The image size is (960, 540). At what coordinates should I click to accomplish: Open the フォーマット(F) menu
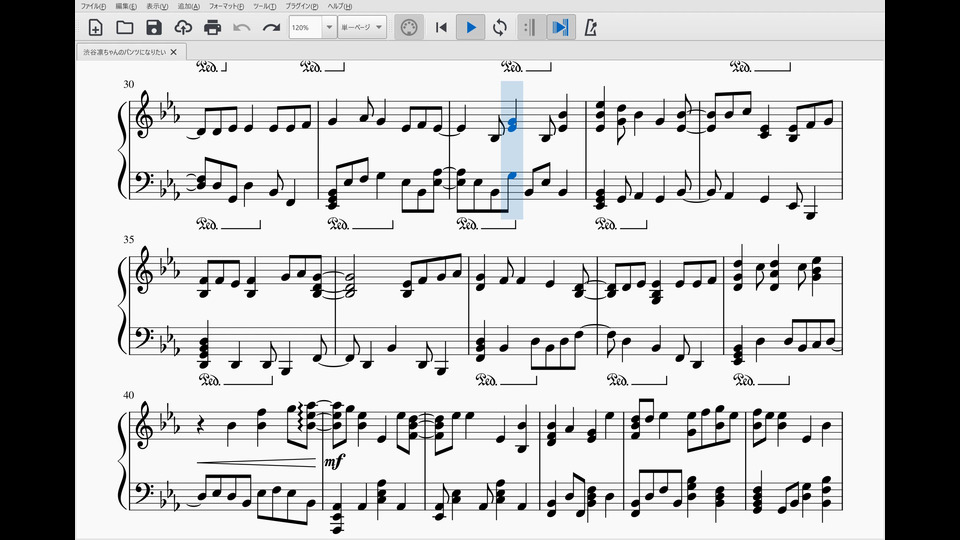pos(227,6)
